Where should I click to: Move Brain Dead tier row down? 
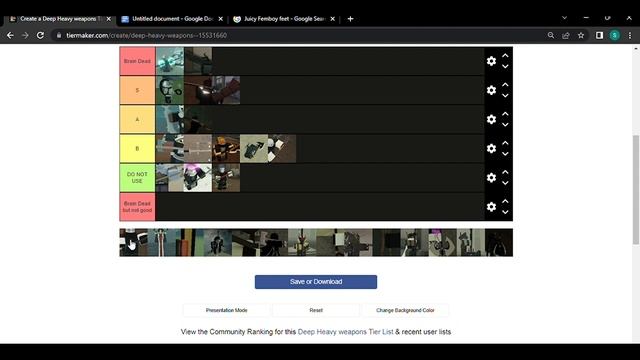click(x=505, y=66)
